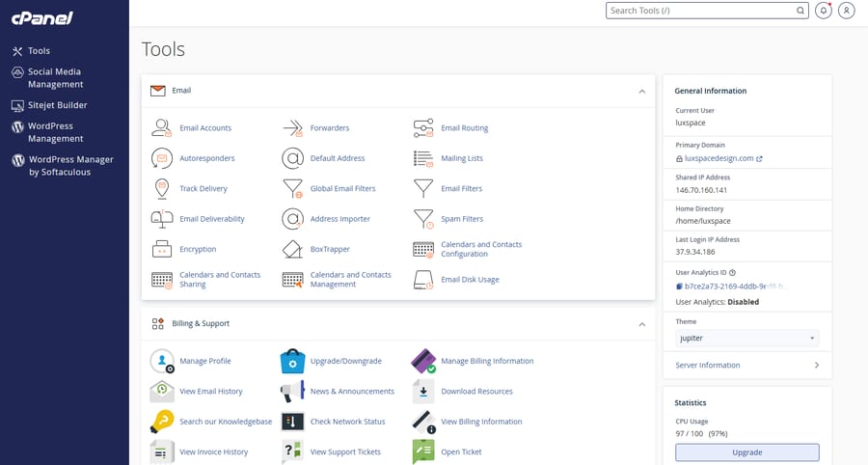Click the Upgrade/Downgrade bag icon
Image resolution: width=868 pixels, height=465 pixels.
click(x=293, y=361)
